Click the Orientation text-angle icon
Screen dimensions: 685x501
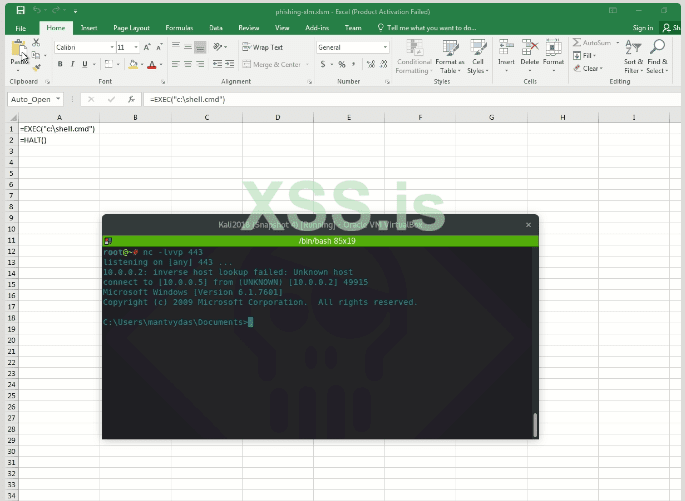(218, 46)
